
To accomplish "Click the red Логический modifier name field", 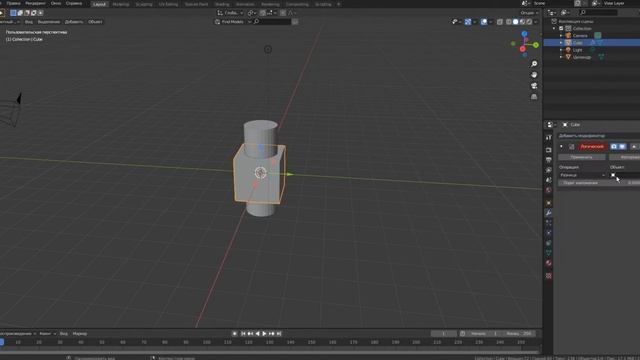I will 592,147.
